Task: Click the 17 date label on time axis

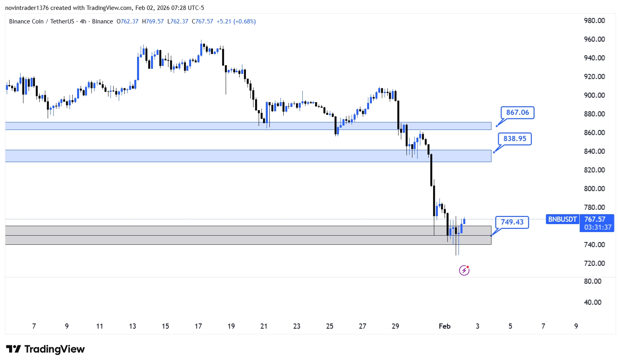Action: (x=198, y=326)
